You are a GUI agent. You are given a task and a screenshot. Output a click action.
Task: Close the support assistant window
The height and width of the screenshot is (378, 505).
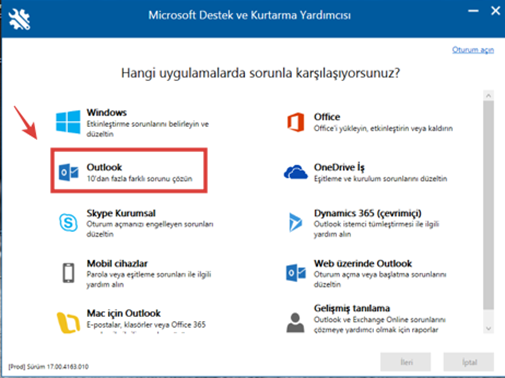(495, 11)
